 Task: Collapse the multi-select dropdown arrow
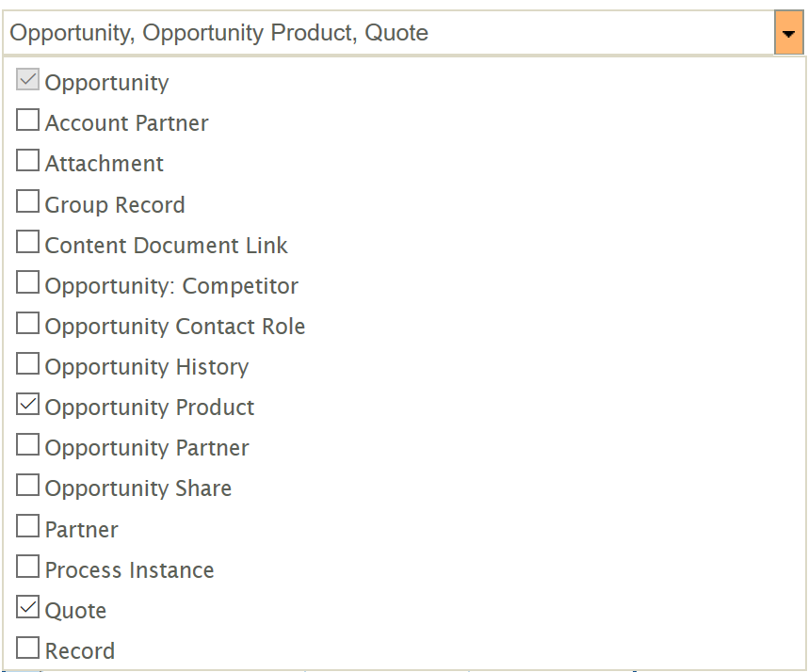(x=788, y=34)
